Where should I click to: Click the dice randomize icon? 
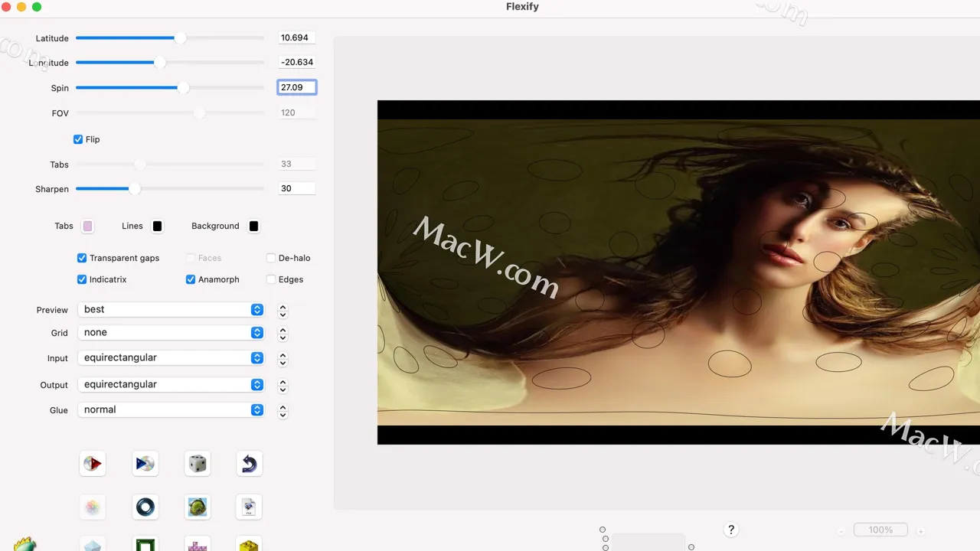198,464
